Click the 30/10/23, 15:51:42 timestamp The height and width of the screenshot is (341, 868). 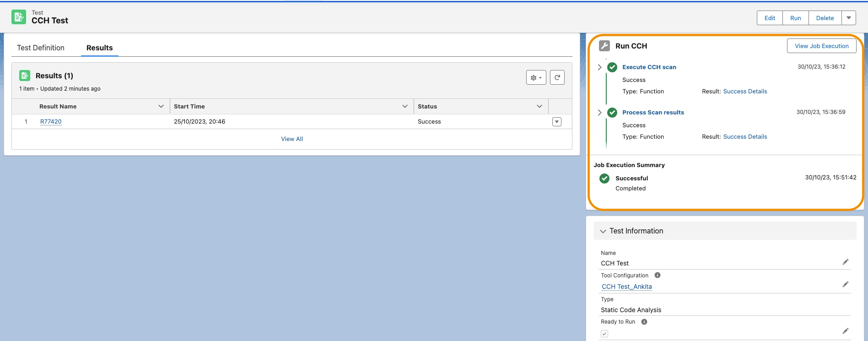coord(830,177)
